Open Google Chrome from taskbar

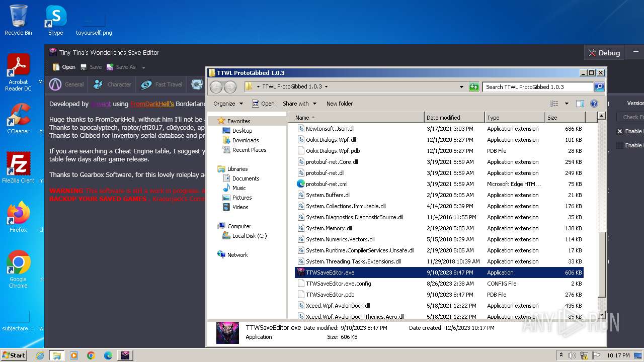(x=91, y=355)
